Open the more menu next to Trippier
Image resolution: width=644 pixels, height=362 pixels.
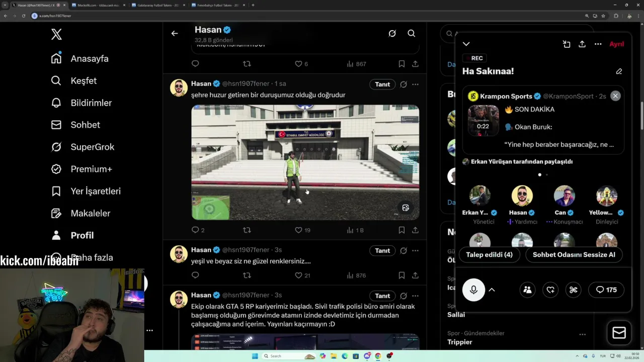coord(582,334)
